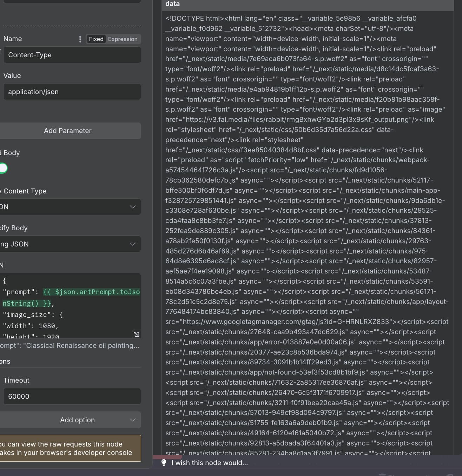Open the Body Content Type dropdown
Screen dimensions: 462x476
point(70,207)
